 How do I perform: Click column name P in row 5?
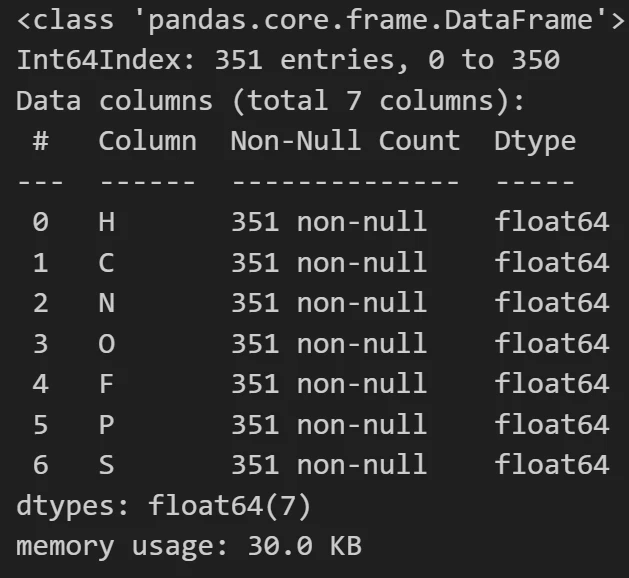pyautogui.click(x=106, y=424)
